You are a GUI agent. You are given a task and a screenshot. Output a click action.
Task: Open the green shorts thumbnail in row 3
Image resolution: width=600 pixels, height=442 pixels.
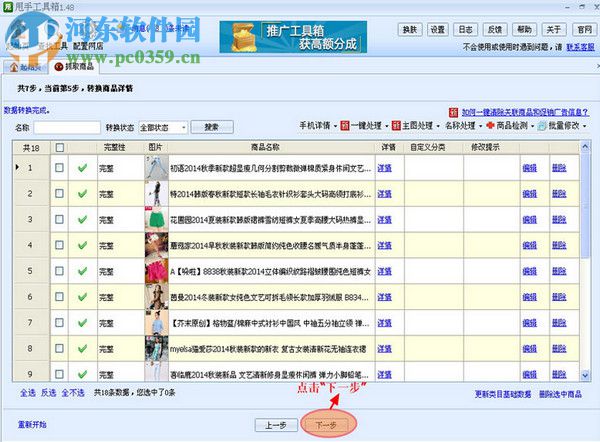[157, 219]
